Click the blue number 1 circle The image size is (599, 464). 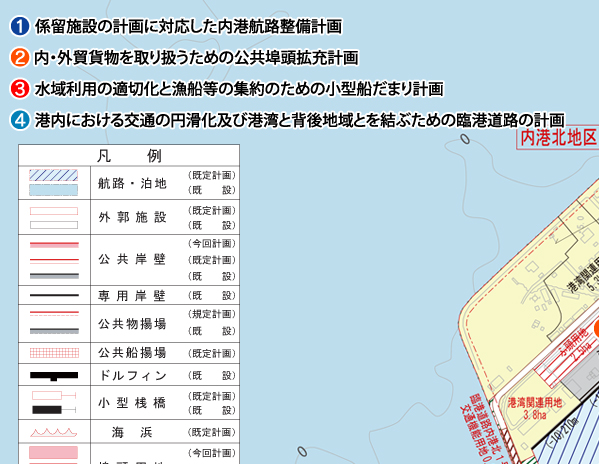(x=20, y=26)
